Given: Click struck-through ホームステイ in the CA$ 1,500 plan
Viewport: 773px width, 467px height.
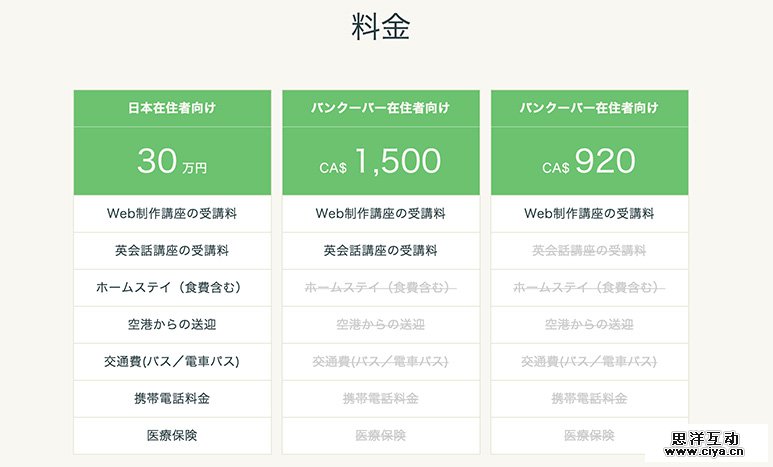Looking at the screenshot, I should point(381,287).
